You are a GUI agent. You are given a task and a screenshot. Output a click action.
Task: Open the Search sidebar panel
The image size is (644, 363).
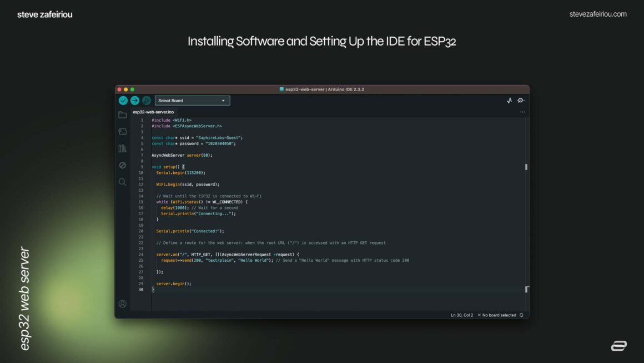coord(123,182)
